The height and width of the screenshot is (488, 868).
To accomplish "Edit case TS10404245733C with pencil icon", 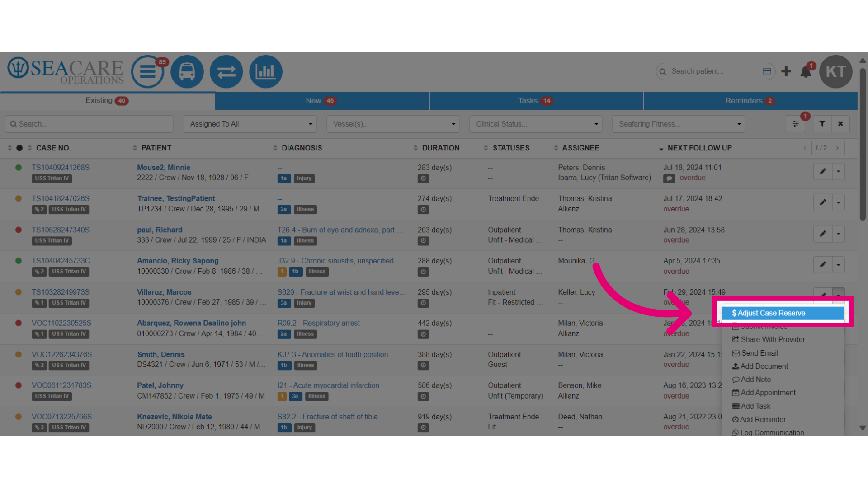I will click(x=823, y=265).
